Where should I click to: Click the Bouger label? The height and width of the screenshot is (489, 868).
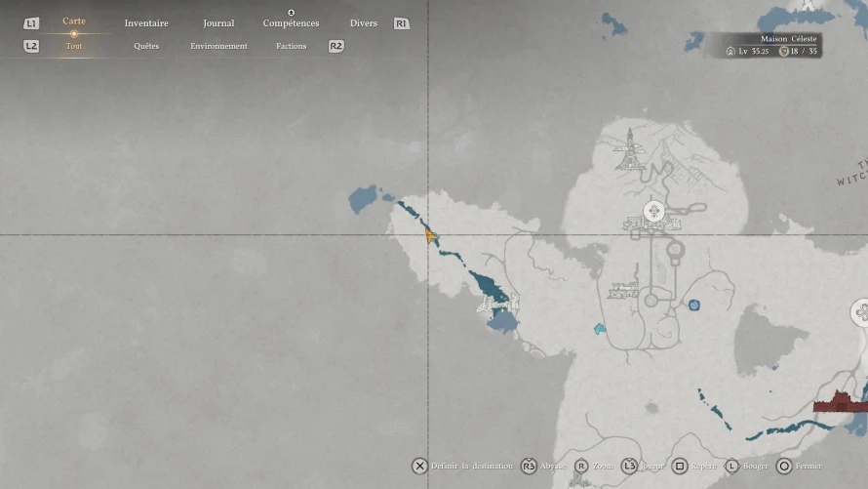click(x=756, y=466)
